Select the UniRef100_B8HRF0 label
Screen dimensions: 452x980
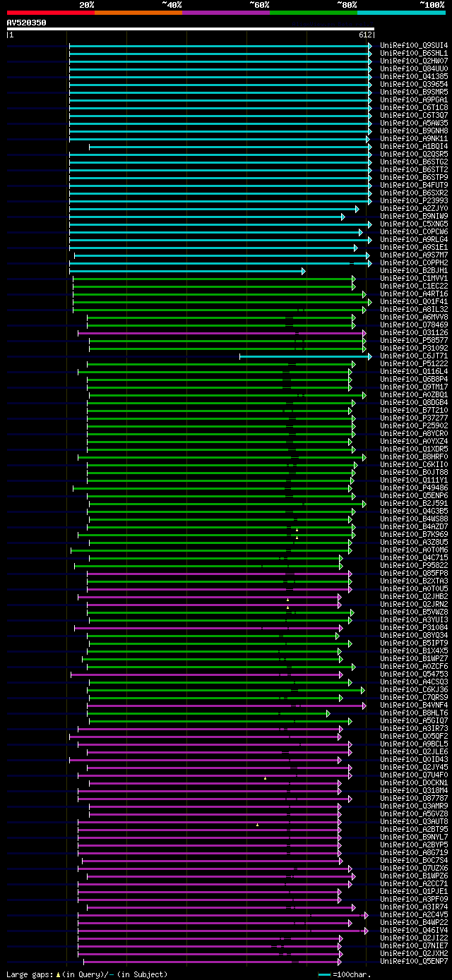point(414,456)
